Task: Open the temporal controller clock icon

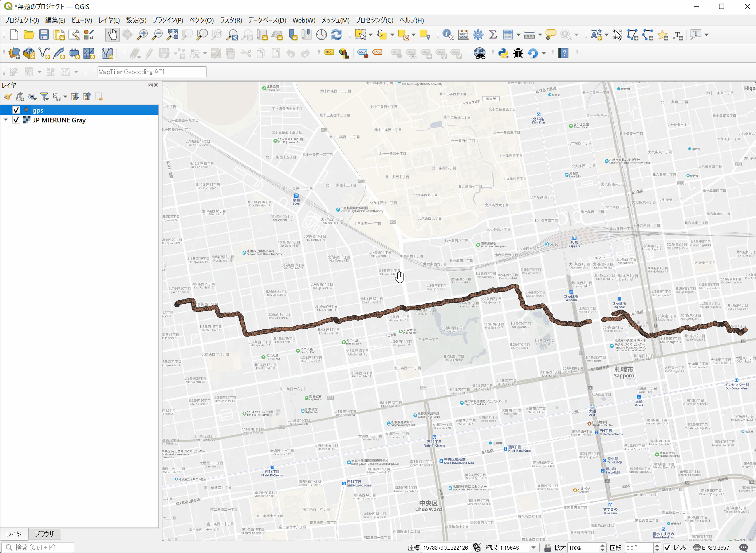Action: (x=322, y=35)
